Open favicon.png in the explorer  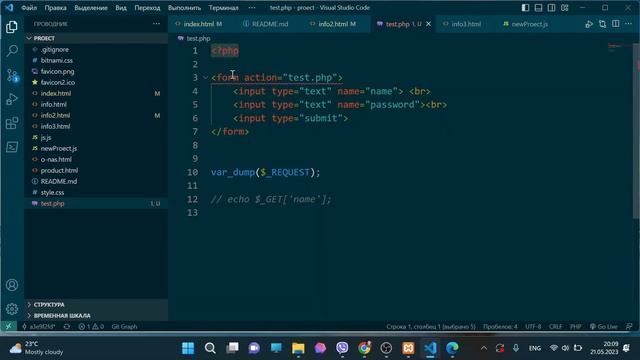[x=96, y=71]
